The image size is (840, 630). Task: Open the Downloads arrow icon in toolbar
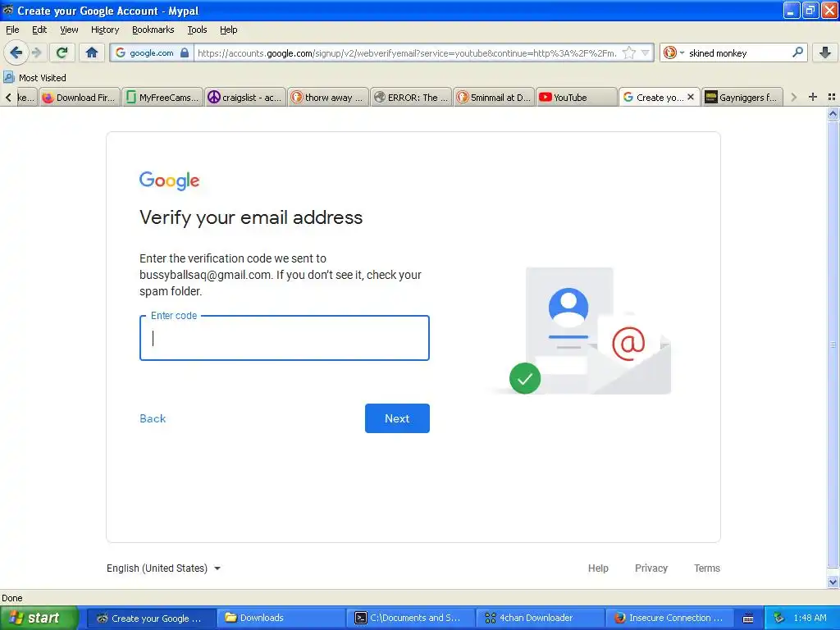tap(825, 52)
